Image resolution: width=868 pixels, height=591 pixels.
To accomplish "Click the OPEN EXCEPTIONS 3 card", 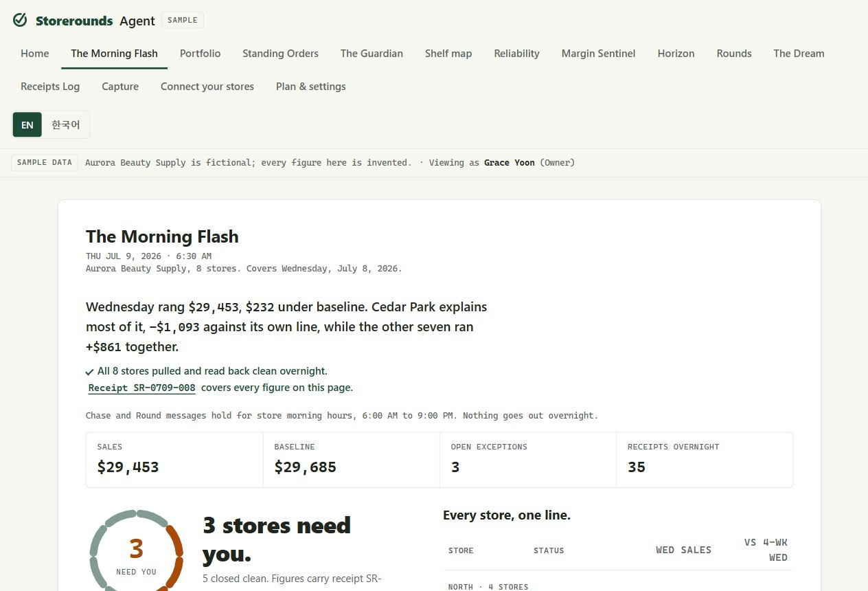I will [528, 460].
